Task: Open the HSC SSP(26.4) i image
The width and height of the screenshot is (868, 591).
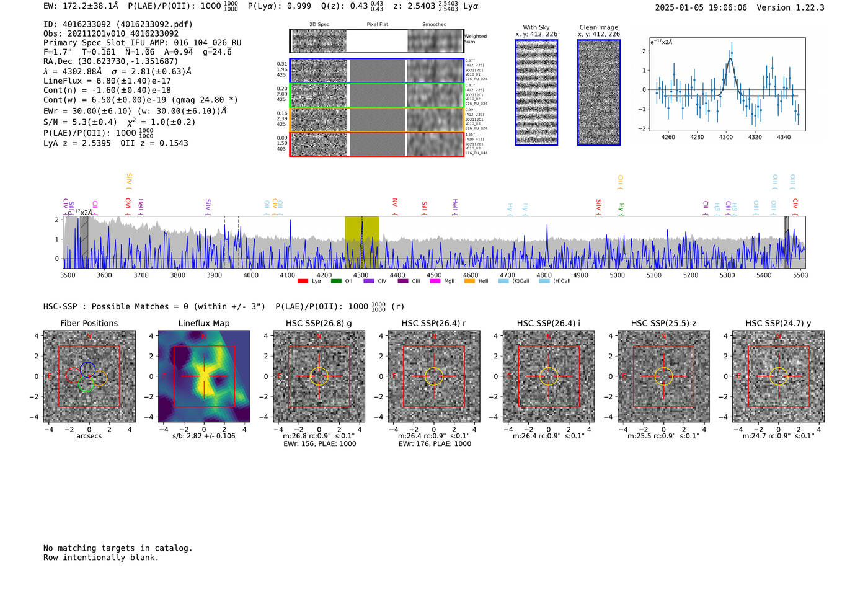Action: tap(549, 376)
